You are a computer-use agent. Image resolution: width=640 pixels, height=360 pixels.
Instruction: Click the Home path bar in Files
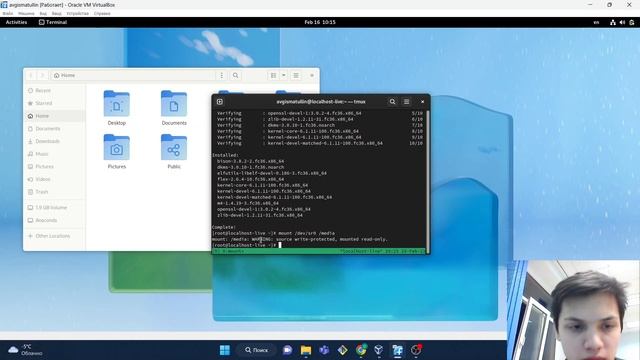pos(133,76)
